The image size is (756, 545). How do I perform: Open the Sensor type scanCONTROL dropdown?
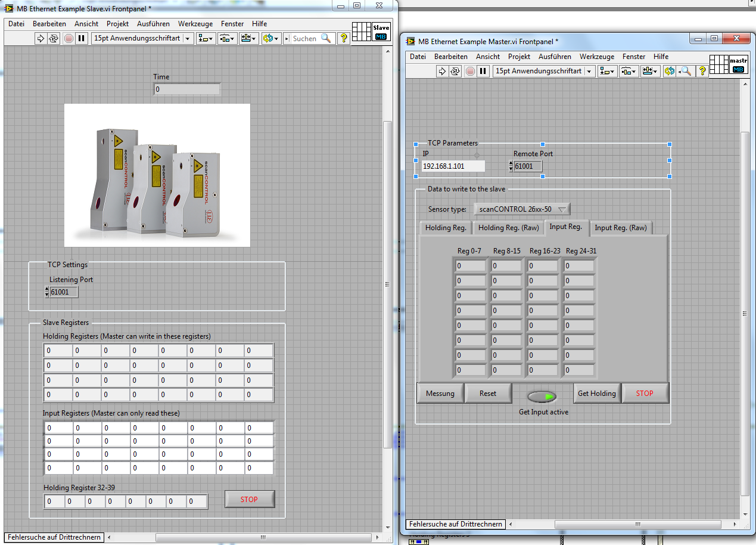pos(522,209)
